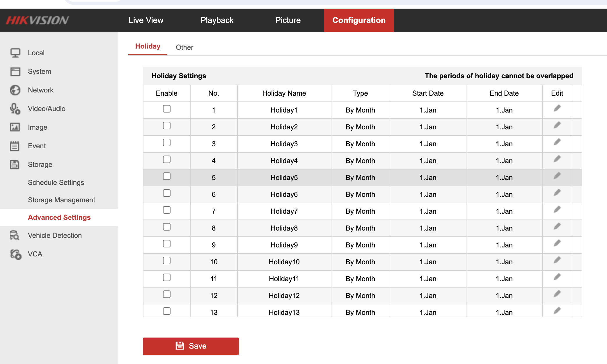Edit Holiday1 with the pencil icon
The image size is (607, 364).
tap(557, 109)
